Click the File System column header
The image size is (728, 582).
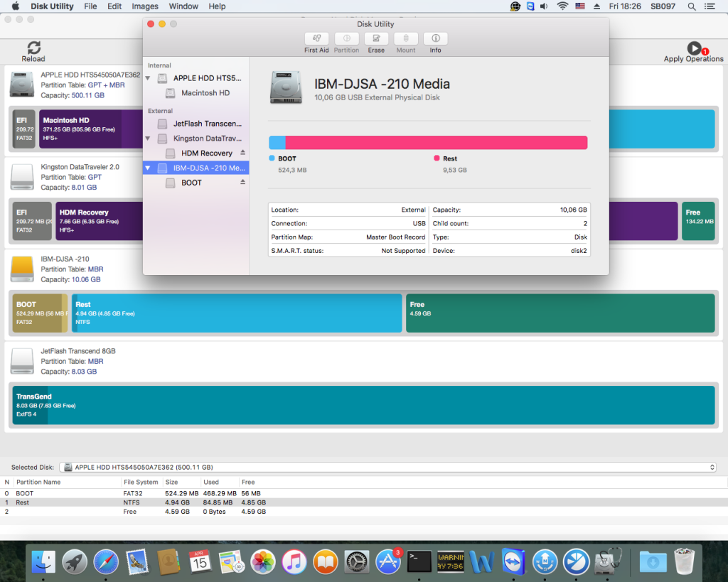click(141, 483)
